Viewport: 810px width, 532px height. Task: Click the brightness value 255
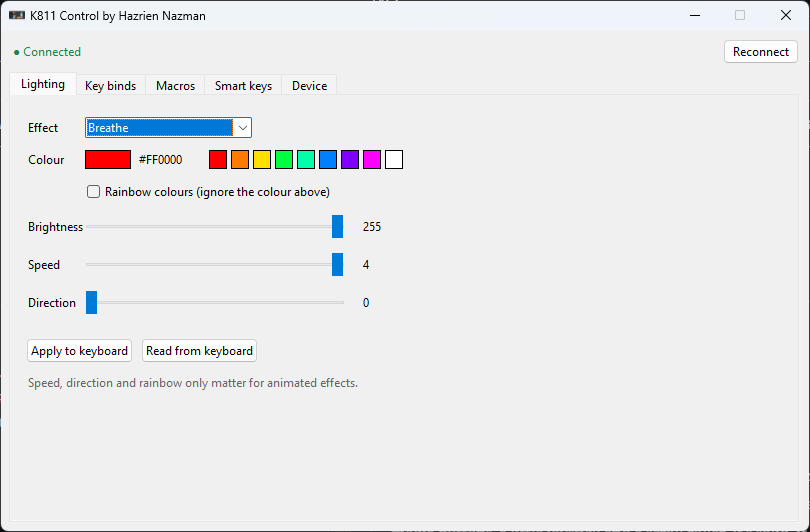[372, 227]
